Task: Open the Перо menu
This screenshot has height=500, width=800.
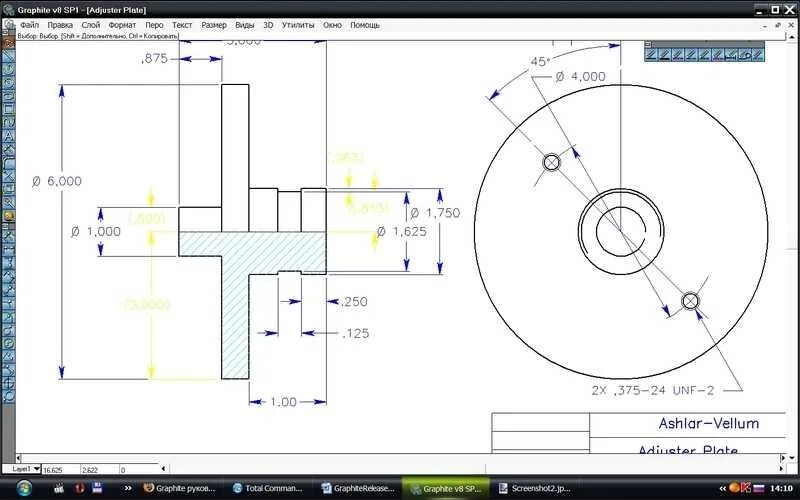Action: [x=154, y=25]
